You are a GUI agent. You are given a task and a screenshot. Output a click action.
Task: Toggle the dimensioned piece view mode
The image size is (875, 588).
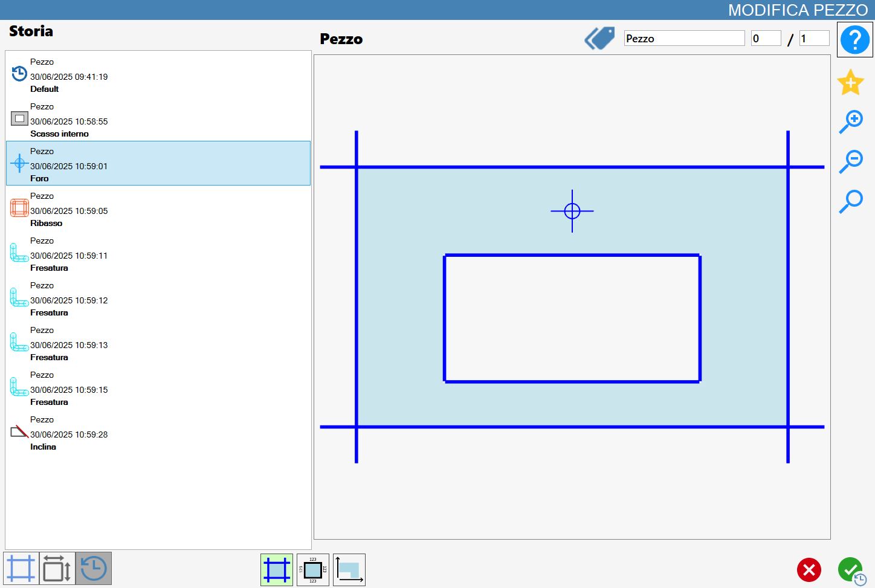coord(313,570)
